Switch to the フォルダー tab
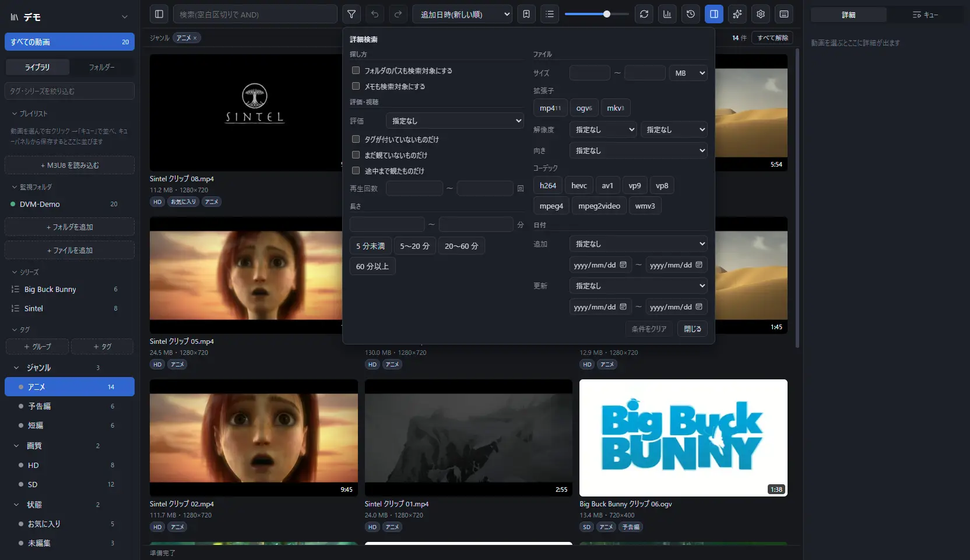Image resolution: width=970 pixels, height=560 pixels. (x=102, y=67)
